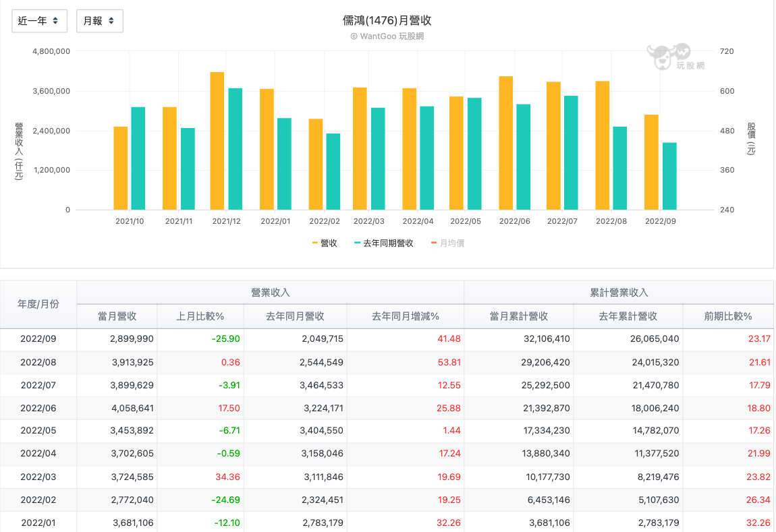The height and width of the screenshot is (532, 776).
Task: Select the 2022/01 row label
Action: [38, 523]
